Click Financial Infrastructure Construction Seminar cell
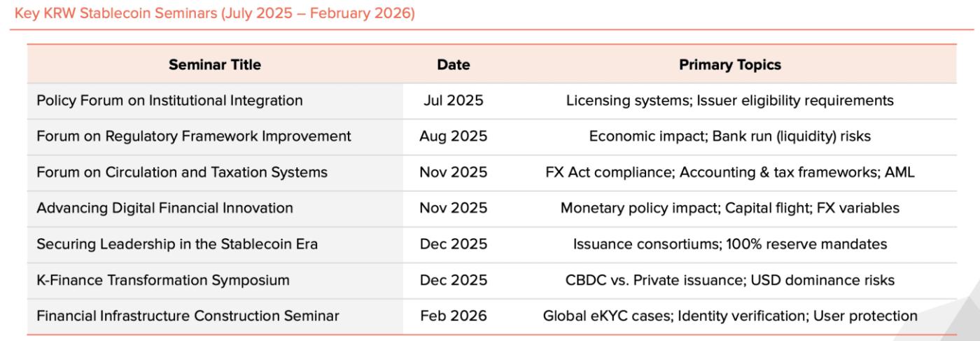Viewport: 980px width, 341px height. (x=188, y=316)
